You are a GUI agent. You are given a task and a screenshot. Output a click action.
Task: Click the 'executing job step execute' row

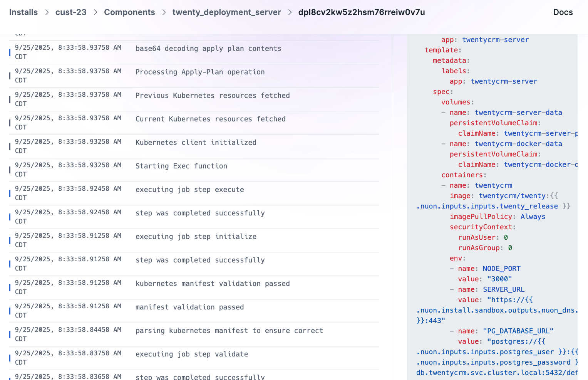click(189, 189)
